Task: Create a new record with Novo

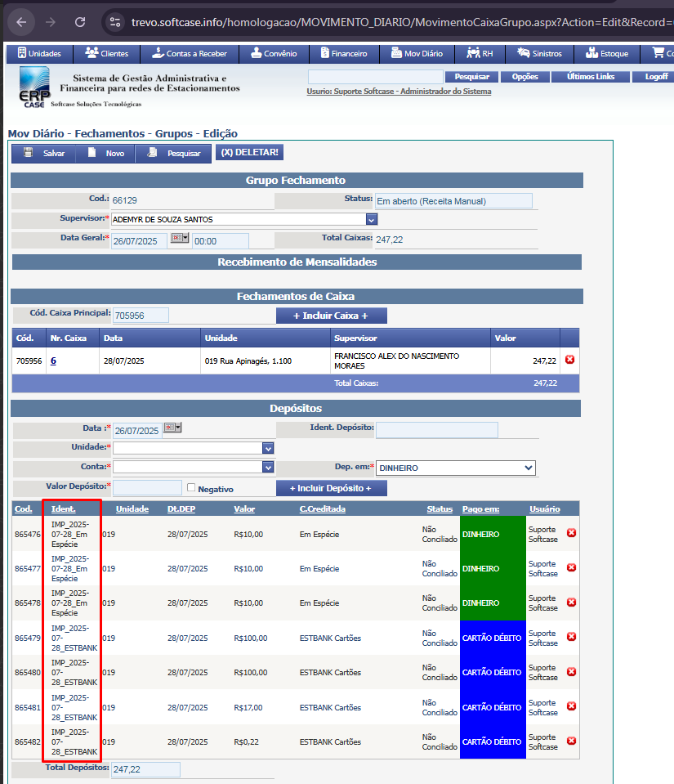Action: (x=105, y=153)
